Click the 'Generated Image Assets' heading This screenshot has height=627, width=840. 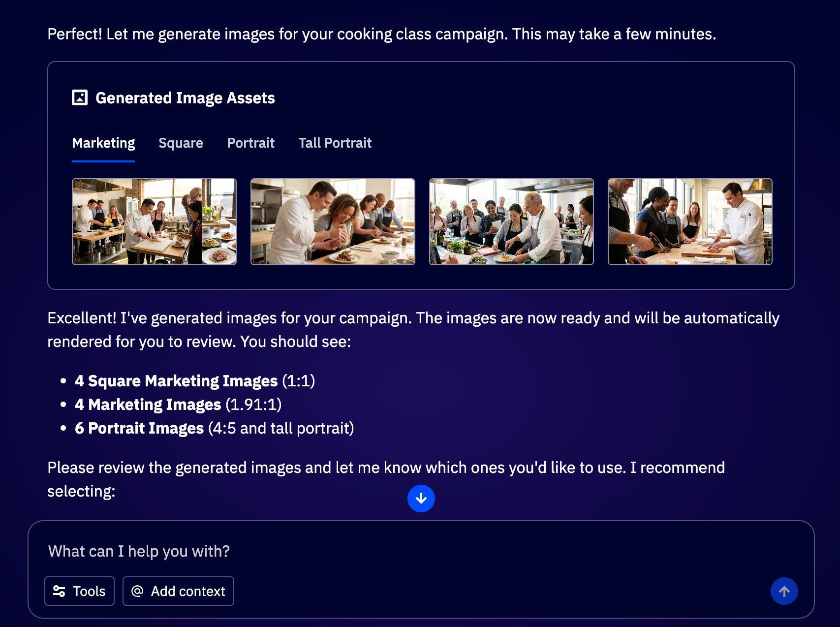click(185, 97)
